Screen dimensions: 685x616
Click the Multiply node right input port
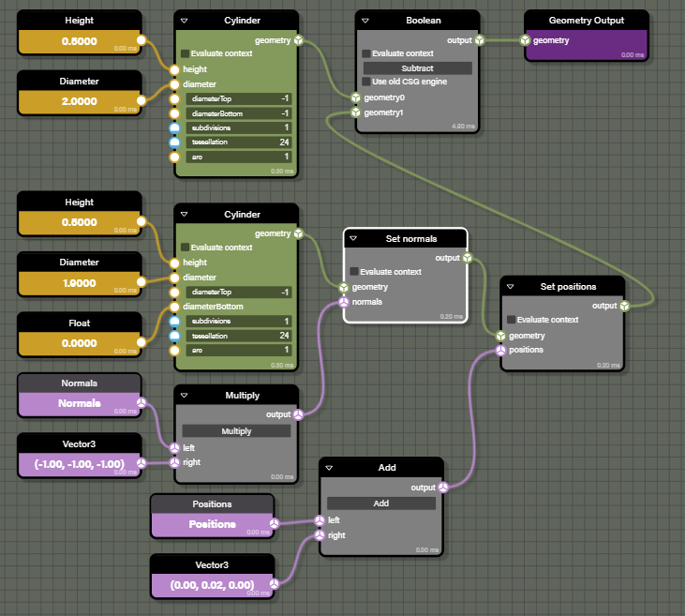click(174, 462)
